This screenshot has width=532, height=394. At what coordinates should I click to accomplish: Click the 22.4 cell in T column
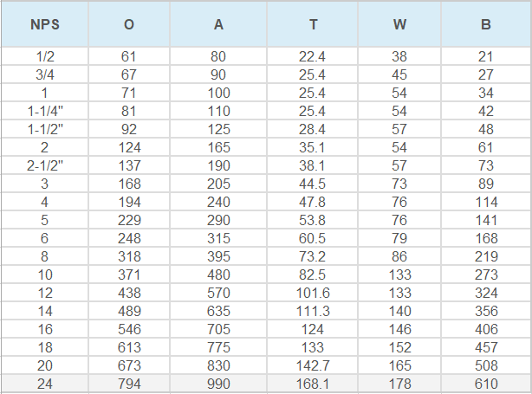(x=313, y=56)
